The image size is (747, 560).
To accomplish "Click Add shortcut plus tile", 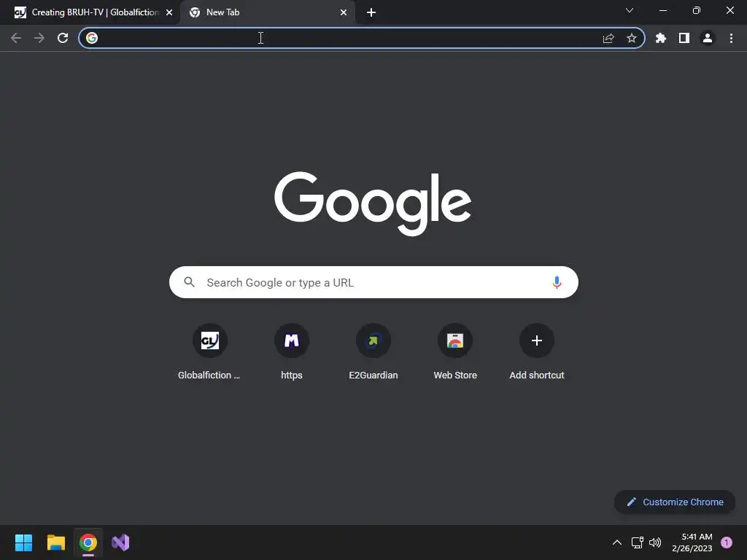I will point(537,352).
